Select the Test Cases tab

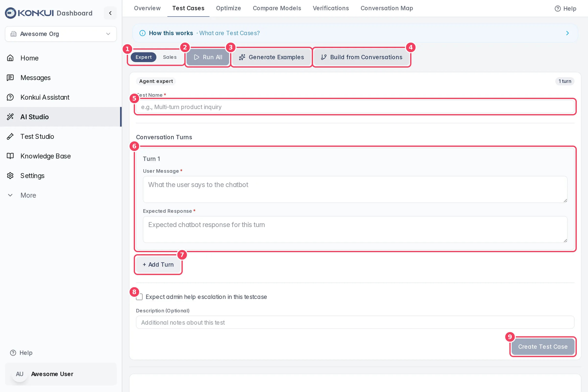[x=188, y=8]
